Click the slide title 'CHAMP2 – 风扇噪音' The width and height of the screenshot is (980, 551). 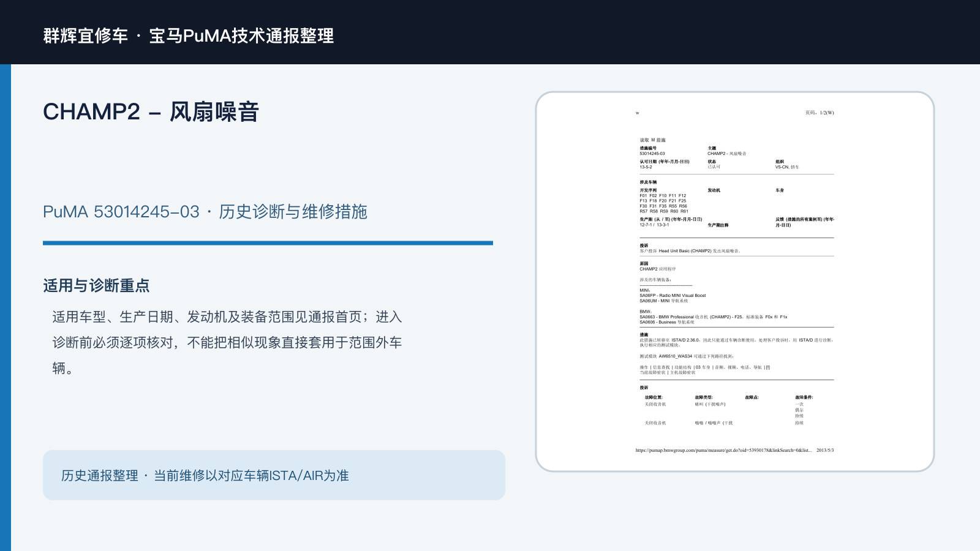click(151, 111)
